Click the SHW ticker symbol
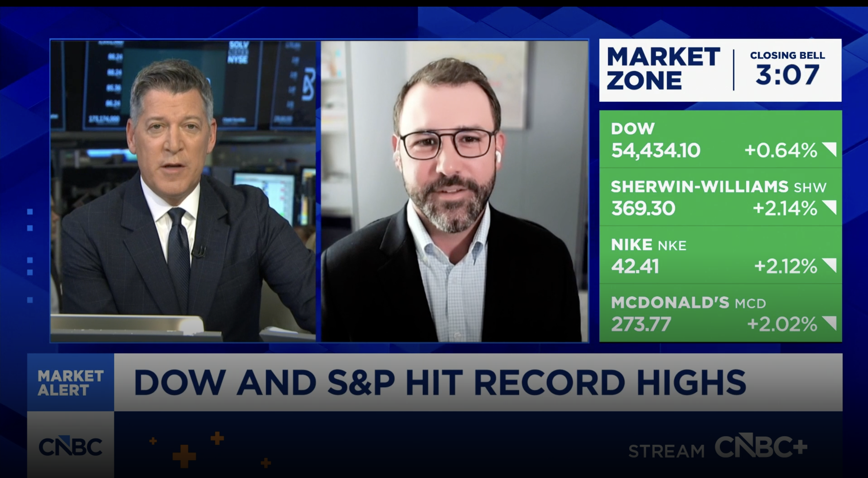Viewport: 868px width, 478px height. [810, 187]
